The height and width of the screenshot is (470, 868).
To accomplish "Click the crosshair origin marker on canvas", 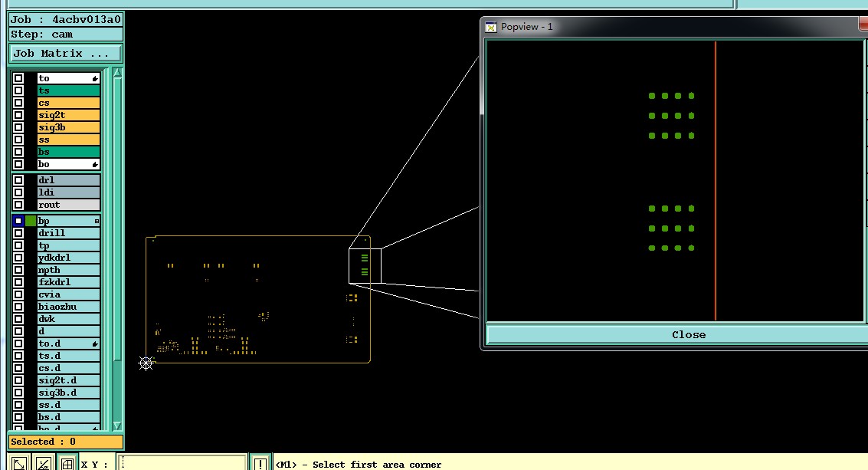I will (146, 363).
